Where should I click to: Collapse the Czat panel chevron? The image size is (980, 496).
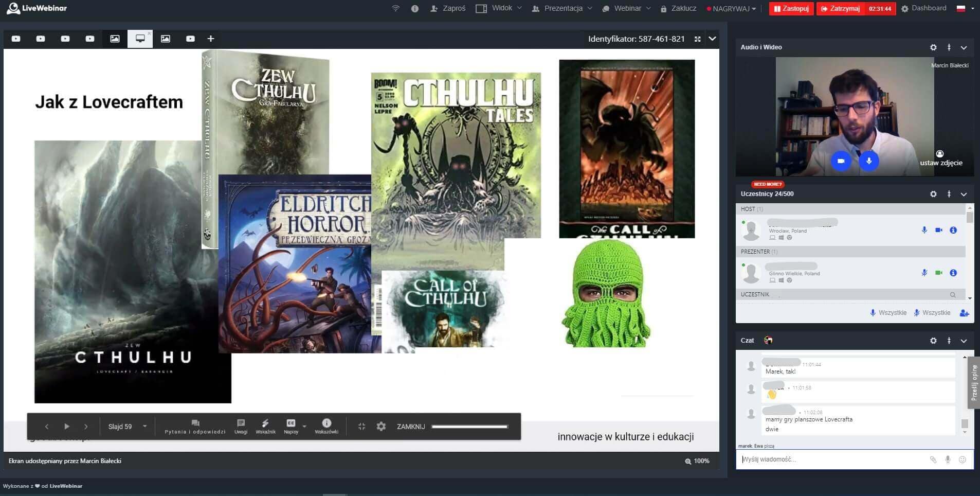point(964,341)
